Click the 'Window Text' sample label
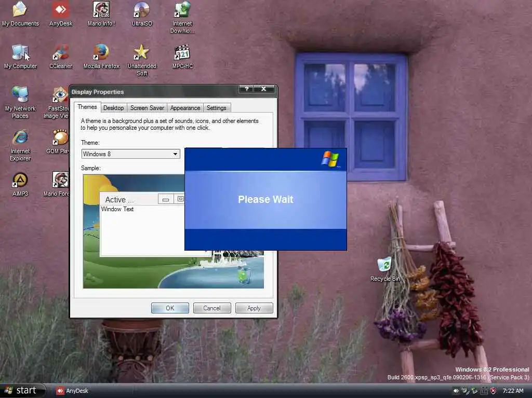The height and width of the screenshot is (398, 532). [x=117, y=209]
